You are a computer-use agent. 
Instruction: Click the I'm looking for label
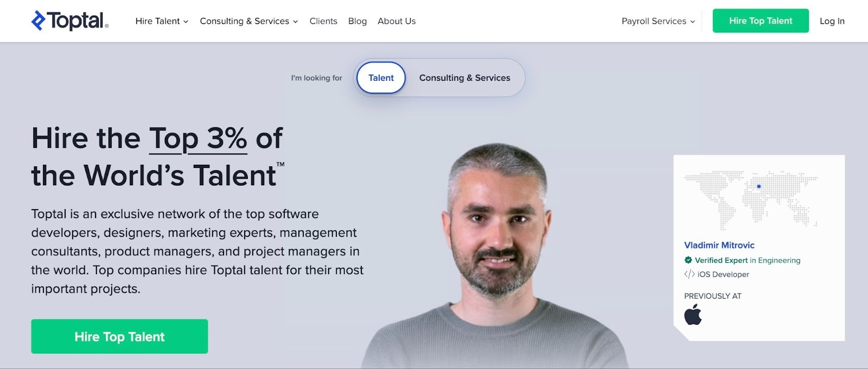316,78
